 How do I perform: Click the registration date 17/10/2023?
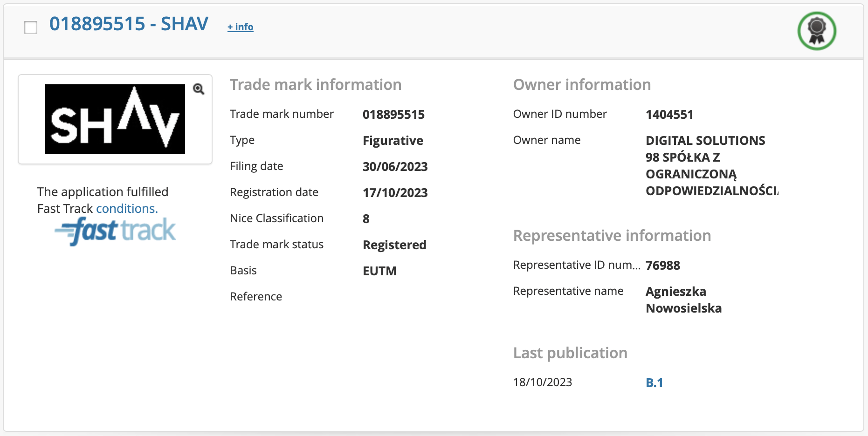point(395,193)
